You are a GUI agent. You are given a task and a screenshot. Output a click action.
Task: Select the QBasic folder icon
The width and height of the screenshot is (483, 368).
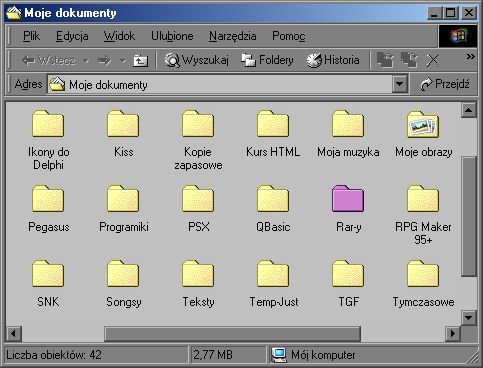pyautogui.click(x=273, y=199)
